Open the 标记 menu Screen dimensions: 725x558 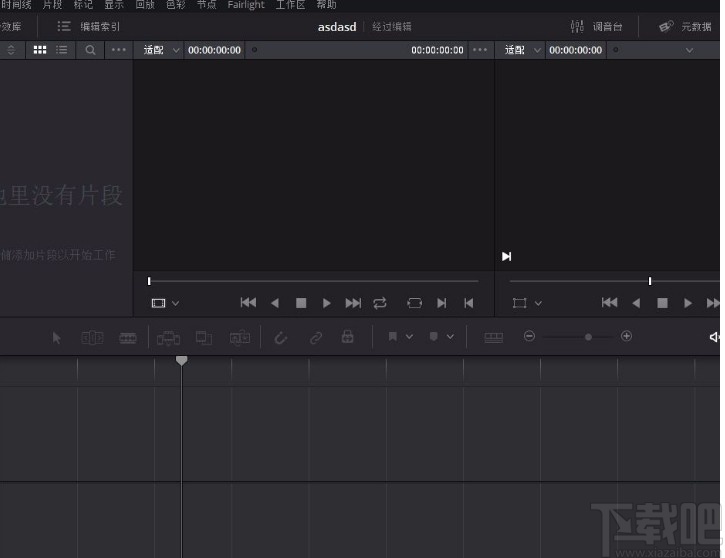(x=83, y=5)
